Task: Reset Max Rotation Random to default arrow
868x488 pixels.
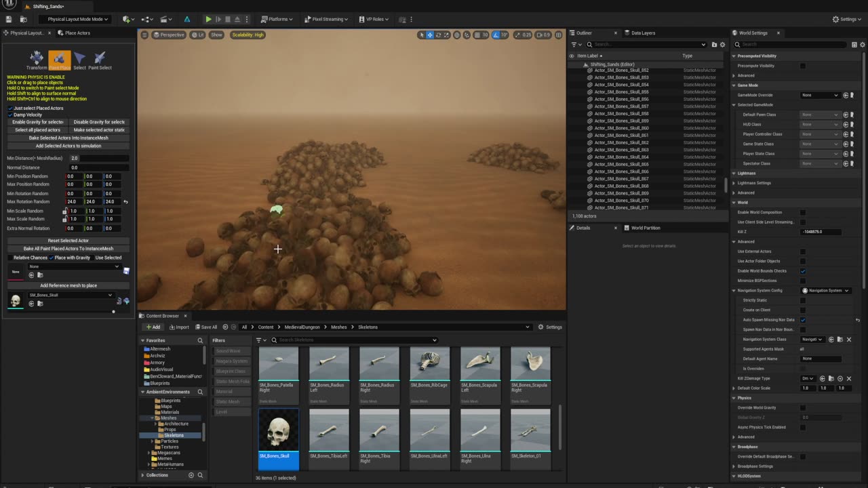Action: pos(125,202)
